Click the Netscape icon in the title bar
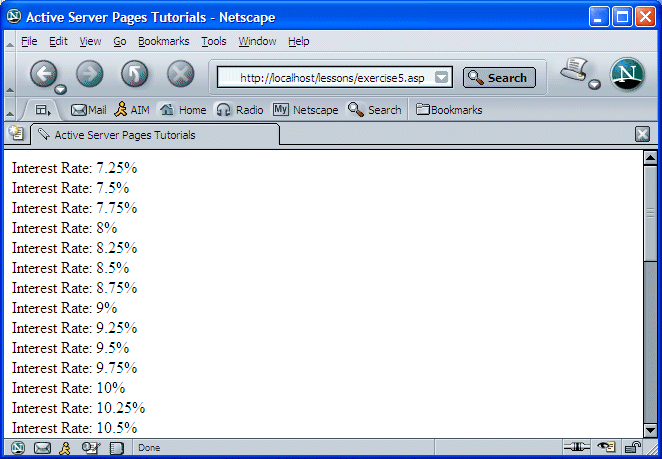The width and height of the screenshot is (662, 459). click(x=14, y=16)
